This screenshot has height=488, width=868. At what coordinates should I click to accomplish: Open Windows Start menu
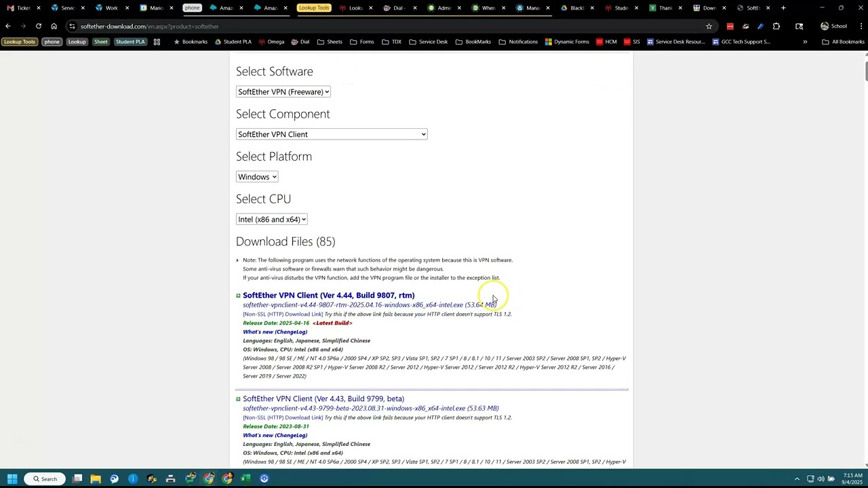12,479
